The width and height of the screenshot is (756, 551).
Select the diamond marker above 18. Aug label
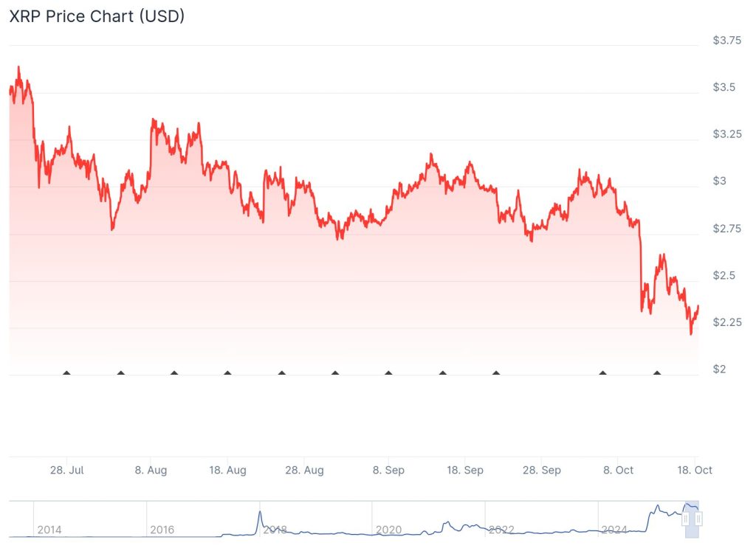click(x=227, y=372)
